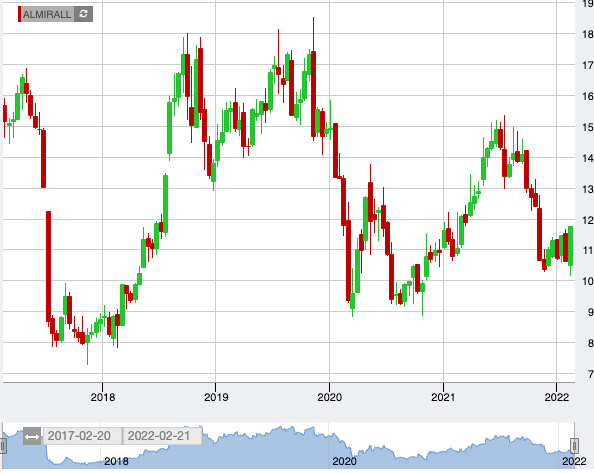This screenshot has height=473, width=594.
Task: Click the 13 price axis label
Action: (588, 189)
